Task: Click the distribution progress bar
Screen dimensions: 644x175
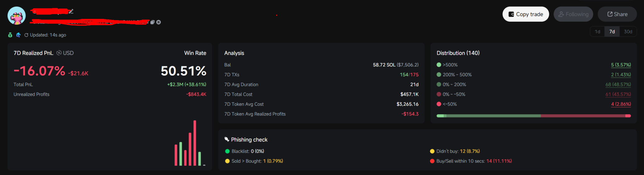Action: click(534, 116)
